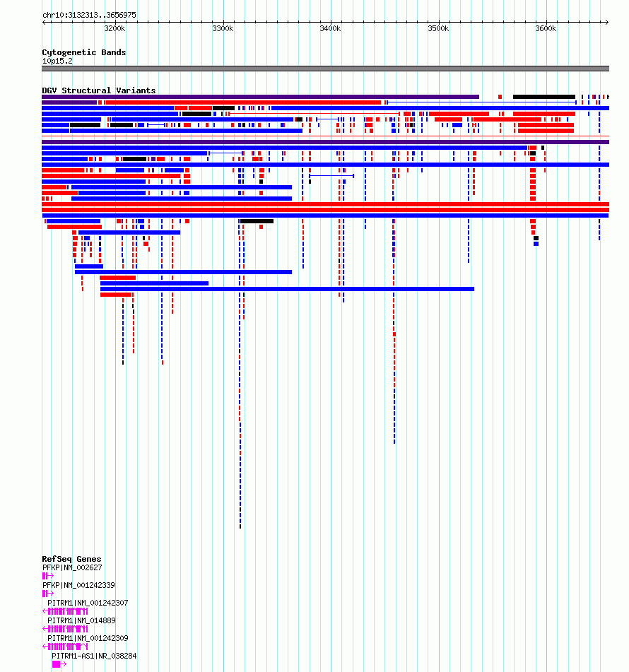
Task: Click the 3600k ruler label
Action: coord(546,29)
